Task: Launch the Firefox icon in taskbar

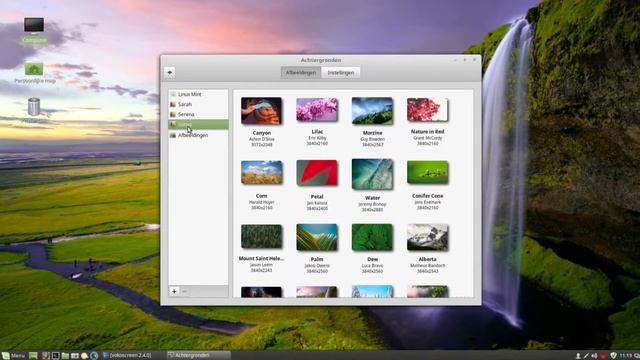Action: (45, 356)
